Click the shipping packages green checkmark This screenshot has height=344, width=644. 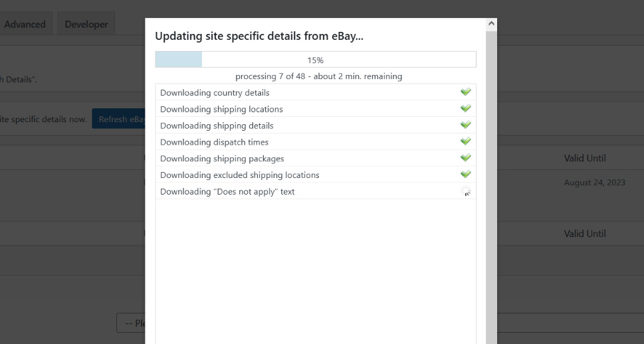pyautogui.click(x=465, y=157)
